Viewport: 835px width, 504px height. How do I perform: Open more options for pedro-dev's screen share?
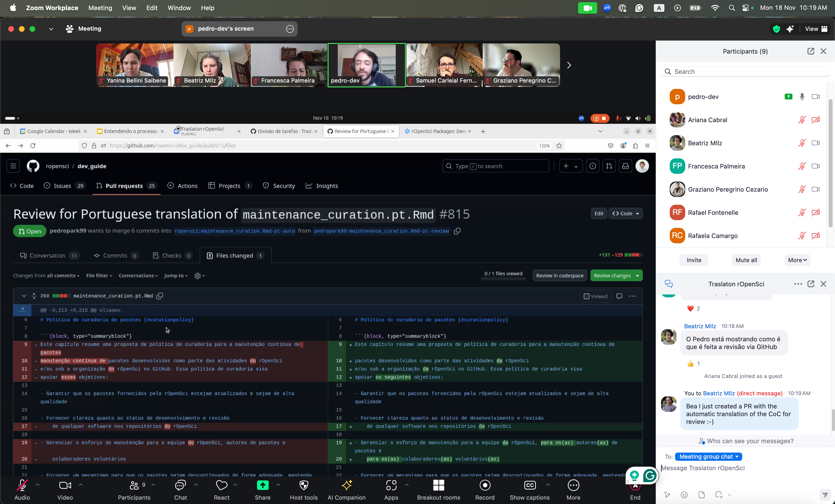pos(290,29)
